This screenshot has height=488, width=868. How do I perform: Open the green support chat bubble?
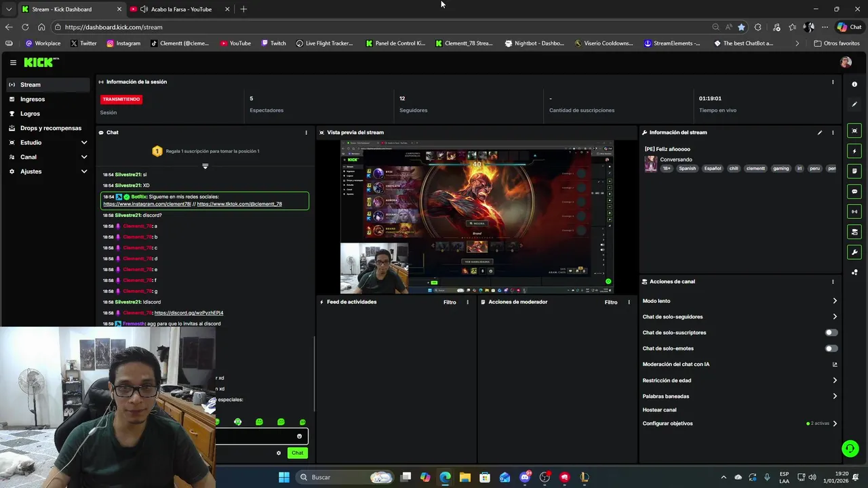point(850,449)
